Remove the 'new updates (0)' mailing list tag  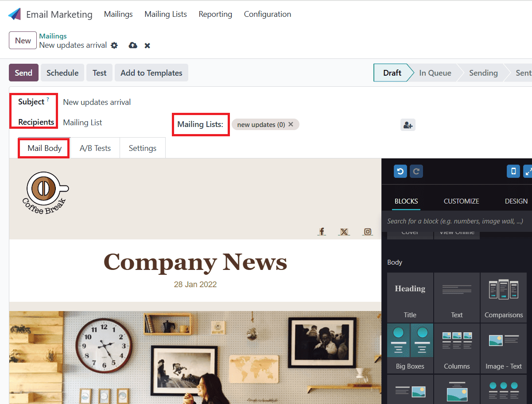pos(291,124)
